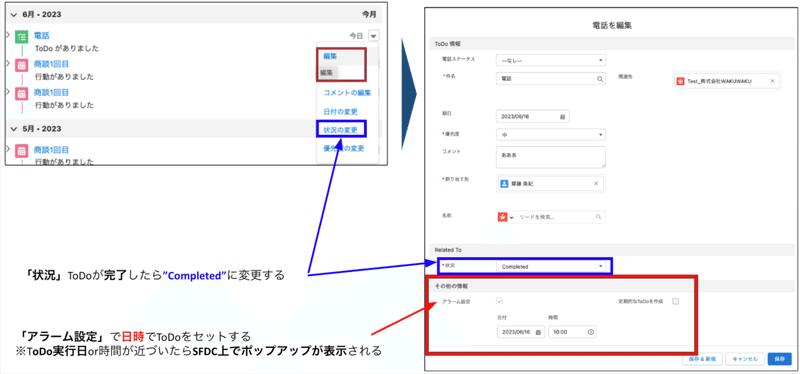Click the 'ToDo 情報' section header
Image resolution: width=800 pixels, height=374 pixels.
[x=447, y=44]
